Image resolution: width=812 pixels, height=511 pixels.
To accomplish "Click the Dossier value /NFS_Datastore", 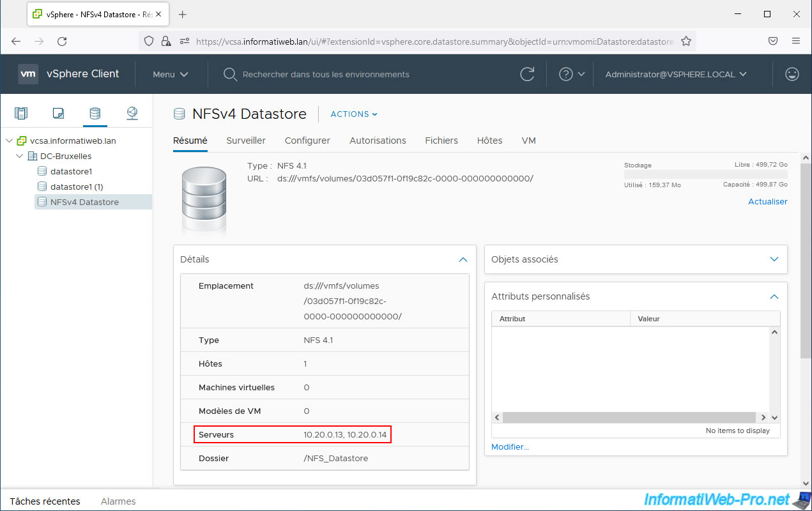I will 336,458.
